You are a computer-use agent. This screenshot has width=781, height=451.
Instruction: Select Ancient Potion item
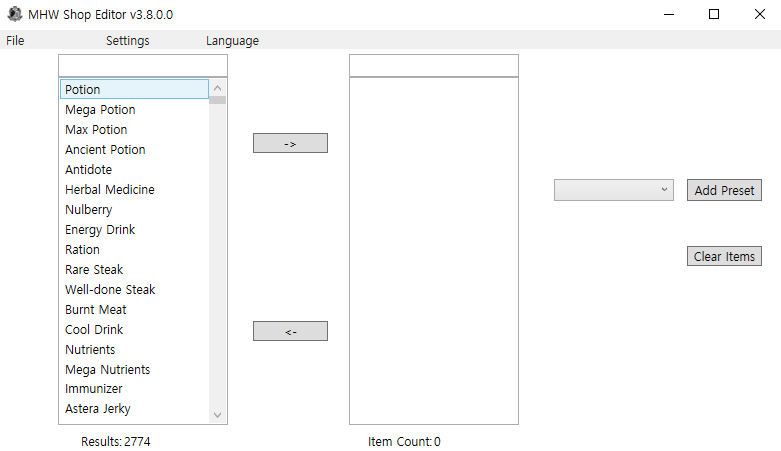tap(134, 150)
